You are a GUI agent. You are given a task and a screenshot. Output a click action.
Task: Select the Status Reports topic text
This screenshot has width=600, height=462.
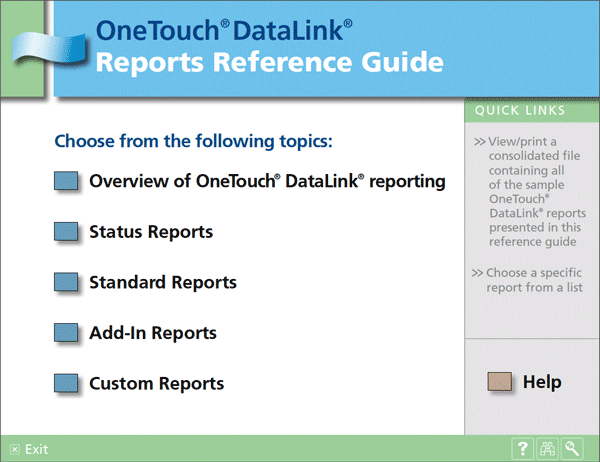click(151, 232)
